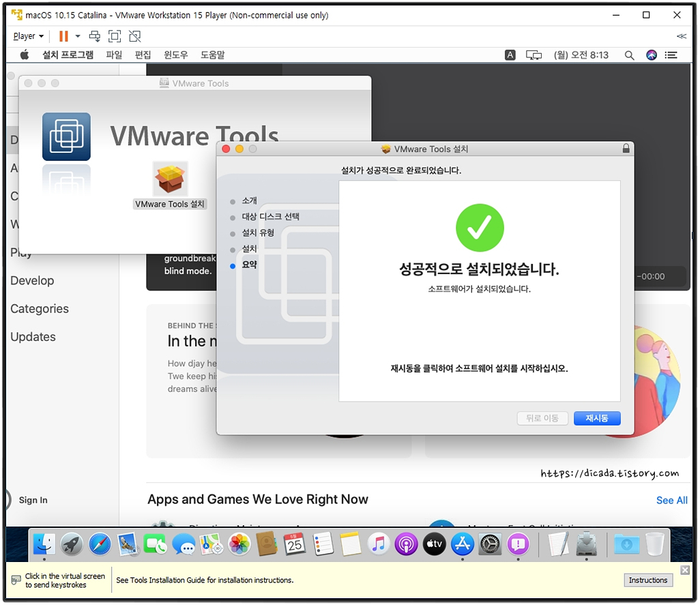Open the 편집 menu
Screen dimensions: 700x605
(x=143, y=55)
